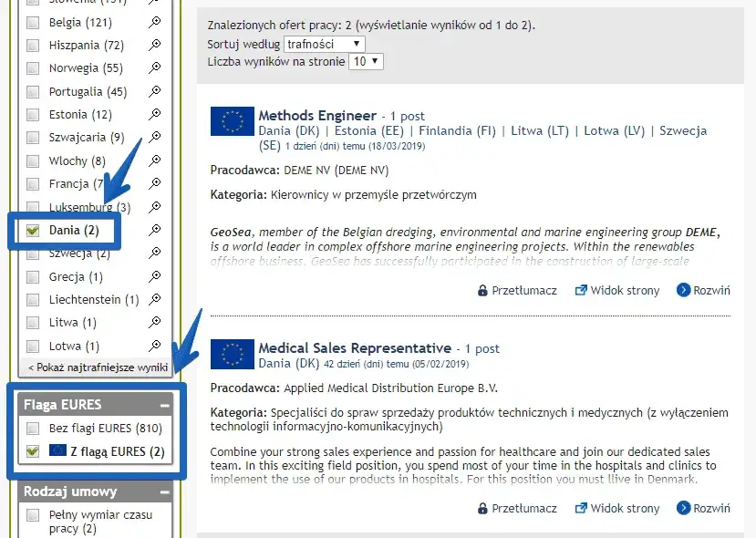
Task: Click the Widok strony icon for Methods Engineer
Action: 580,291
